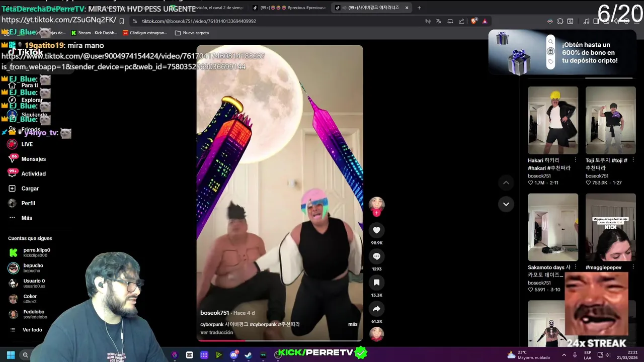644x362 pixels.
Task: Open followed account Usuario 0
Action: click(27, 284)
